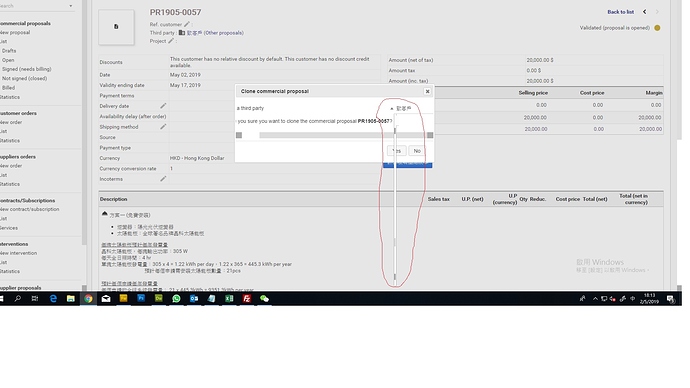The height and width of the screenshot is (388, 690).
Task: Go to previous proposal with left chevron
Action: pos(645,12)
